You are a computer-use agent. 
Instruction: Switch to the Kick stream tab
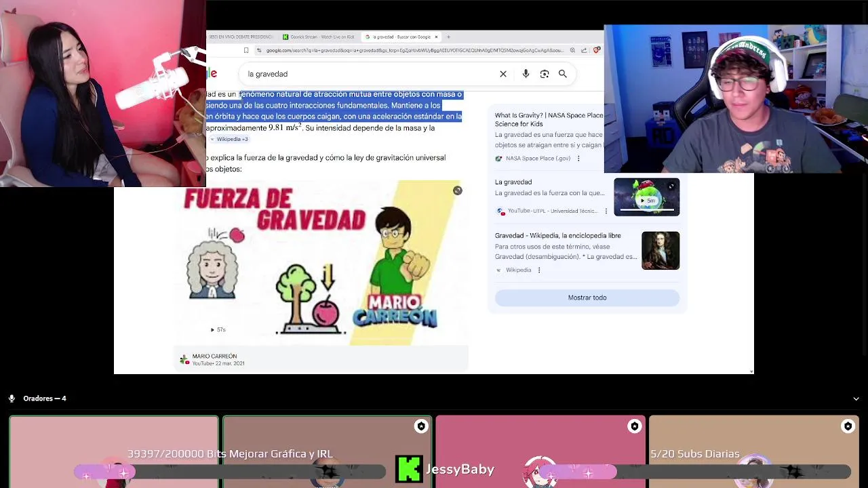point(319,37)
